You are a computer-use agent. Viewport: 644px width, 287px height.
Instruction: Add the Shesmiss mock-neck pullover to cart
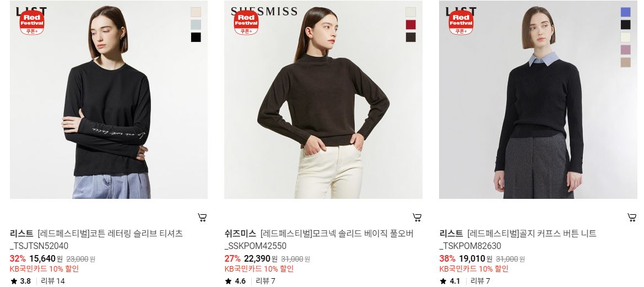click(417, 218)
